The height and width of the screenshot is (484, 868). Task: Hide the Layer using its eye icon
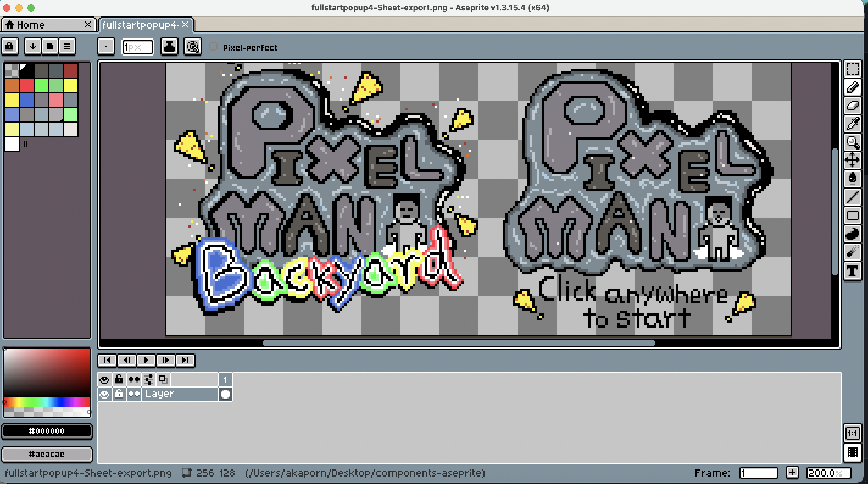pyautogui.click(x=104, y=394)
